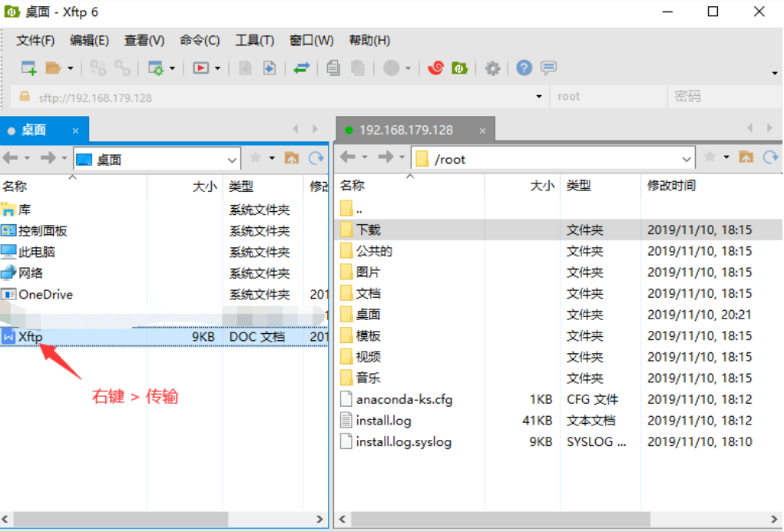
Task: Click the 密码 password field
Action: tap(721, 97)
